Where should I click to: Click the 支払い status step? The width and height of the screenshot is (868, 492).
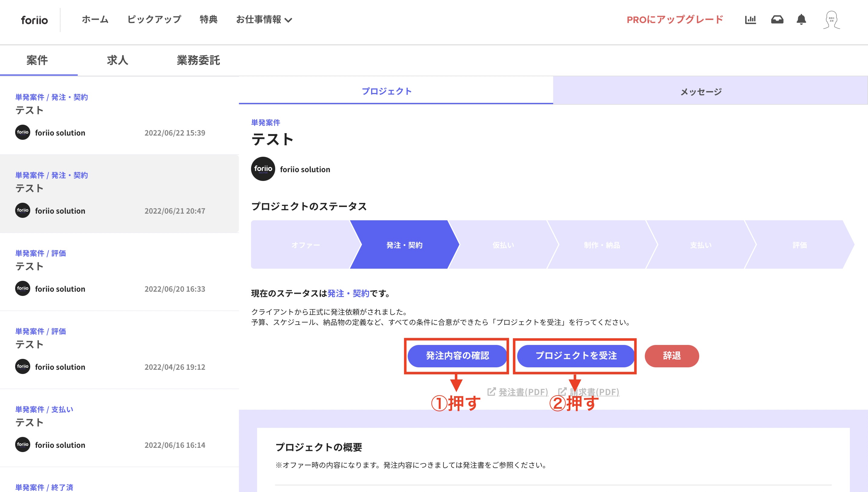click(701, 245)
